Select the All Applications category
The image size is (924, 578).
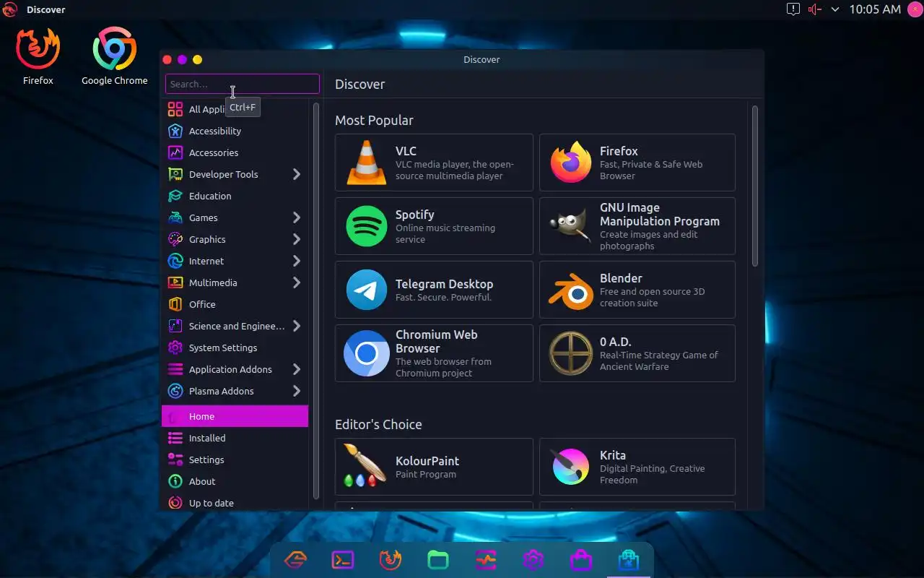point(235,109)
